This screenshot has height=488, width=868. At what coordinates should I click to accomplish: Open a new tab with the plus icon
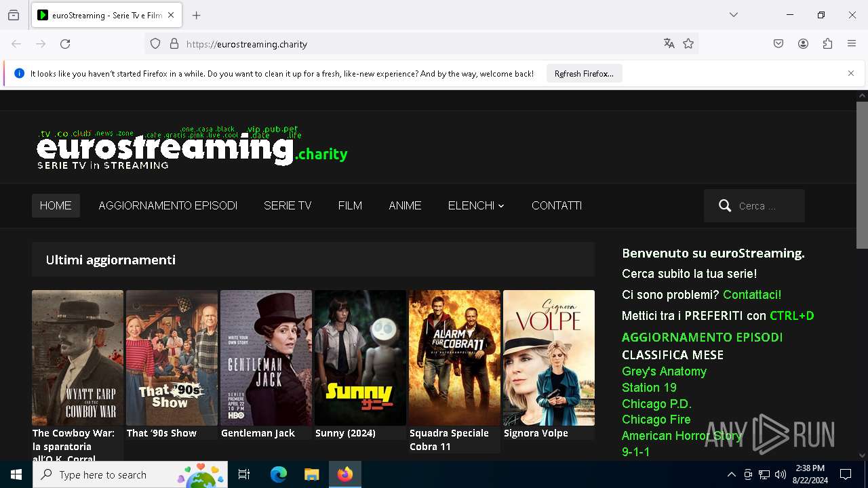pyautogui.click(x=197, y=15)
